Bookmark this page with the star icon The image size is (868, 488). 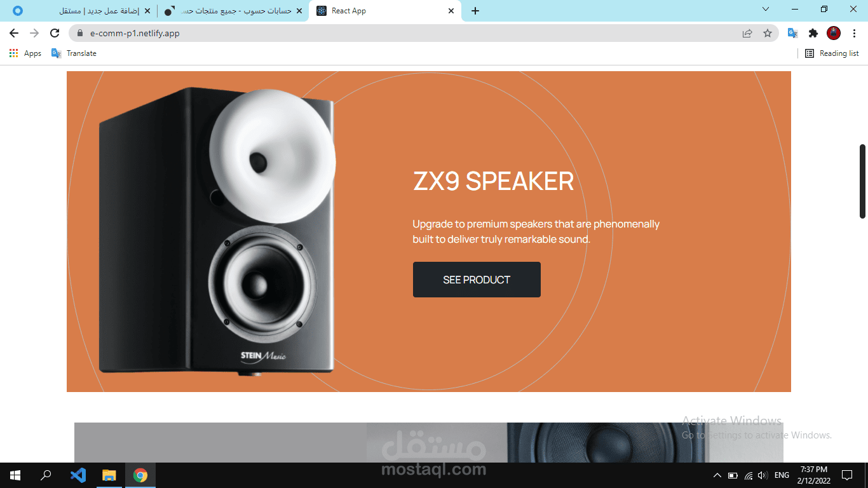768,33
